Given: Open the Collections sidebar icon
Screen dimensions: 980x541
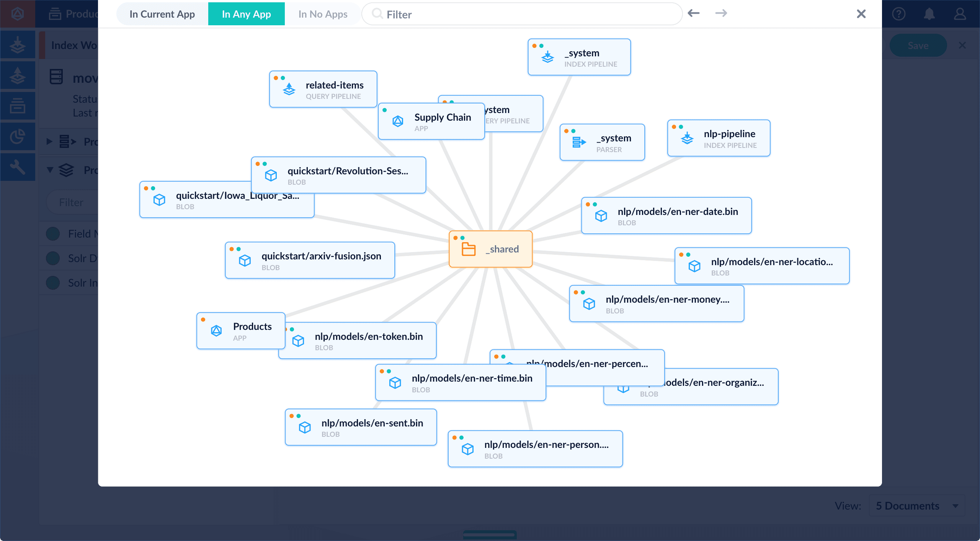Looking at the screenshot, I should pyautogui.click(x=18, y=106).
